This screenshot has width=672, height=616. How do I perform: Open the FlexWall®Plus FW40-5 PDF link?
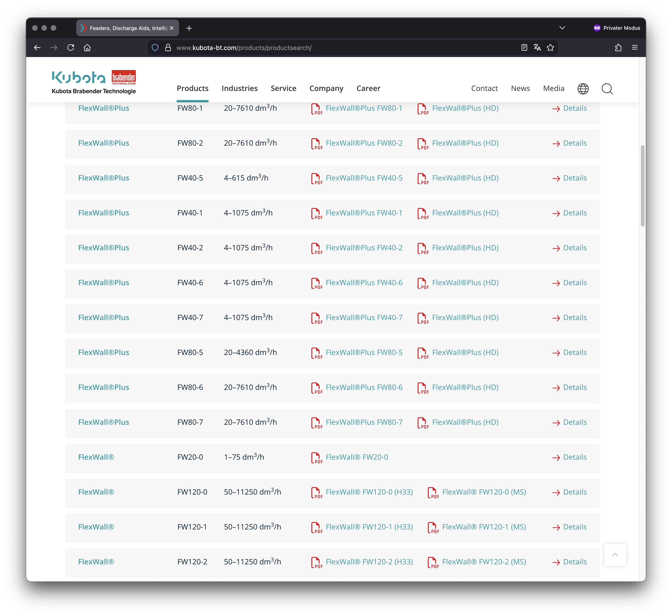364,178
